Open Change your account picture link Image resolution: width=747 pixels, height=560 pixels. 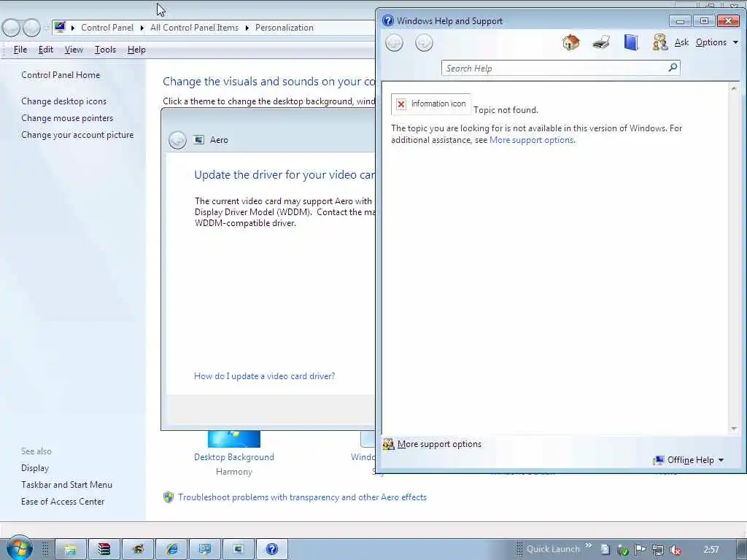point(77,135)
